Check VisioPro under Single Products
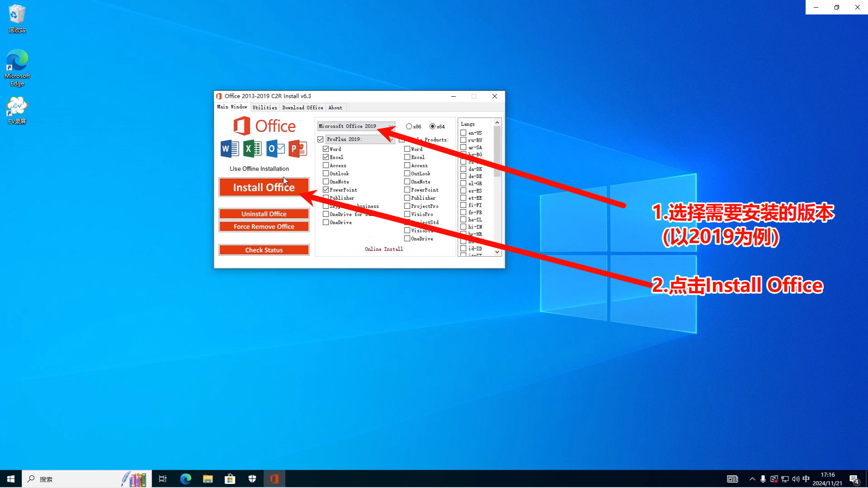The image size is (868, 488). coord(407,214)
